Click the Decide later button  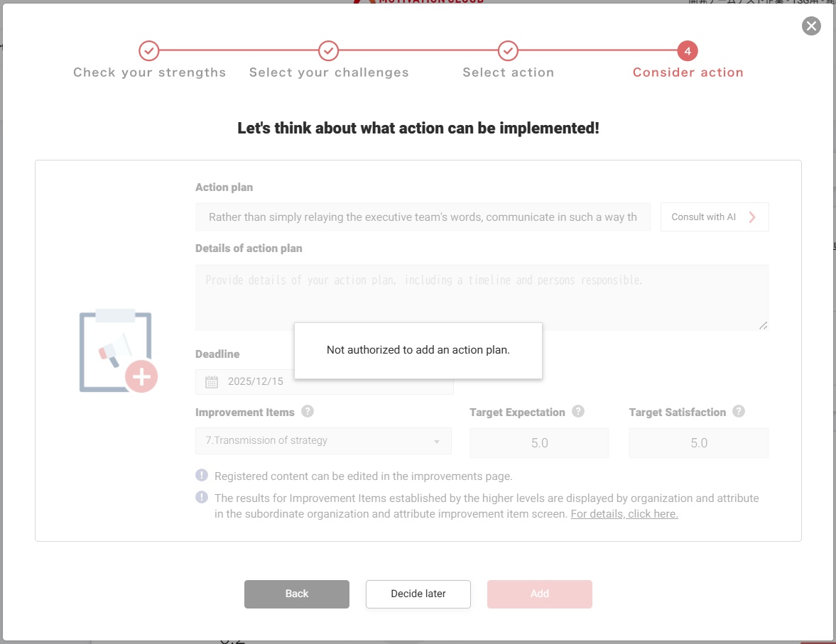click(x=418, y=594)
